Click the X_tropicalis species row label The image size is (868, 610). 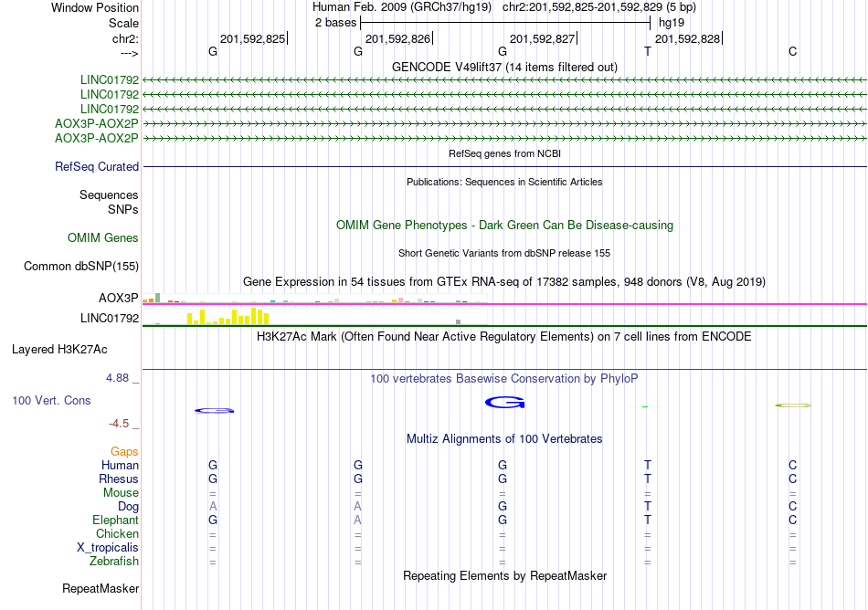[x=108, y=548]
